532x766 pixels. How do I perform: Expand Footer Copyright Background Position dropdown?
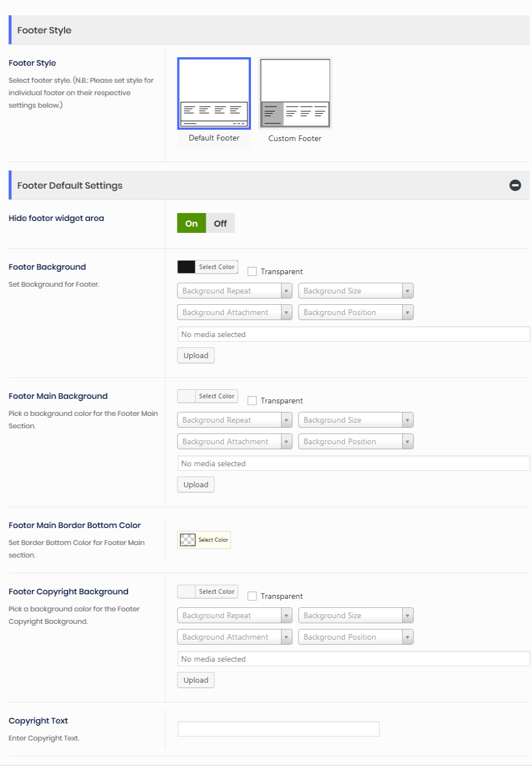(356, 637)
